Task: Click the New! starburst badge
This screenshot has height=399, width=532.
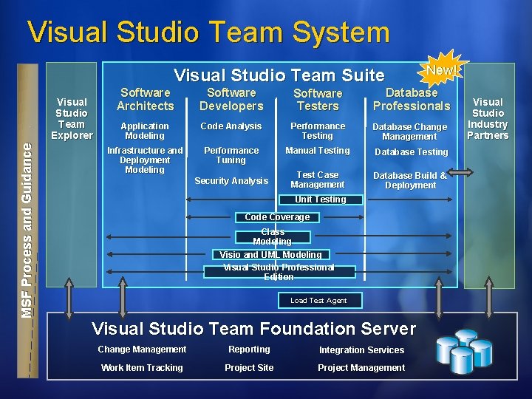Action: [443, 71]
